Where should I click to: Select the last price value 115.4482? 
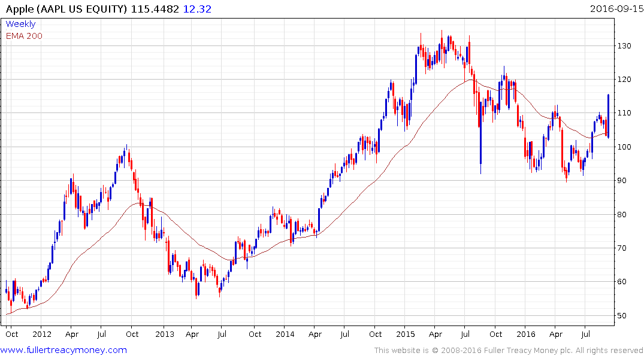click(155, 8)
